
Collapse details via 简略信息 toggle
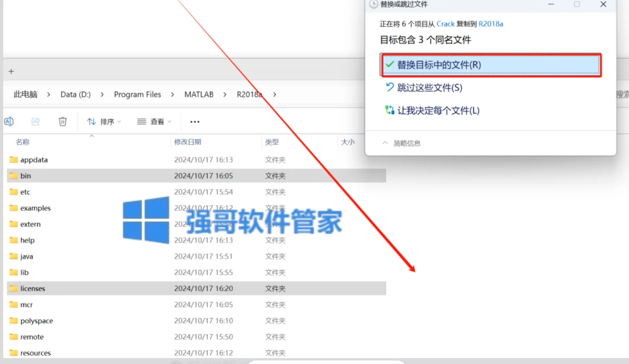402,143
